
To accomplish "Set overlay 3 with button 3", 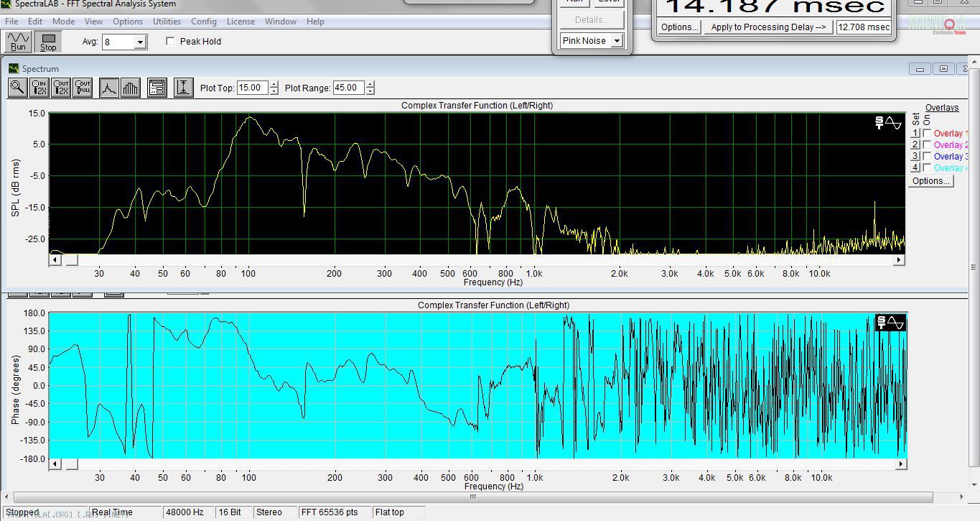I will pos(915,157).
